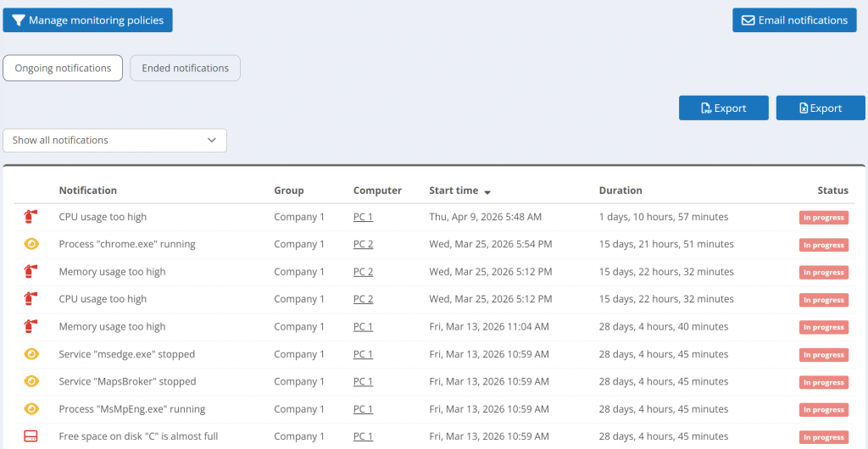This screenshot has width=868, height=449.
Task: Click In progress badge for disk C row
Action: pos(824,437)
